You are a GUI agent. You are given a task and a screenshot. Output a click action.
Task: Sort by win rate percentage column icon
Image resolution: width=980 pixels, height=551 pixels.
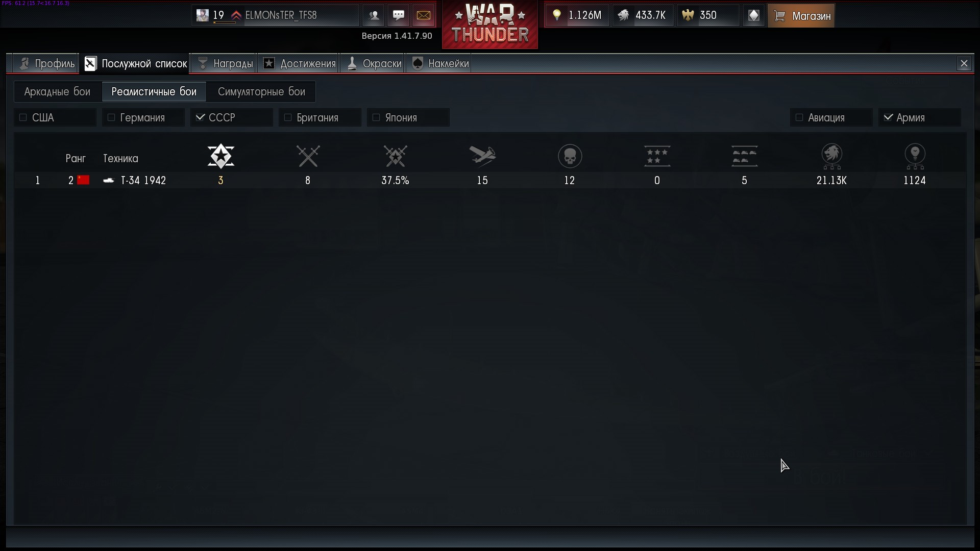tap(396, 156)
